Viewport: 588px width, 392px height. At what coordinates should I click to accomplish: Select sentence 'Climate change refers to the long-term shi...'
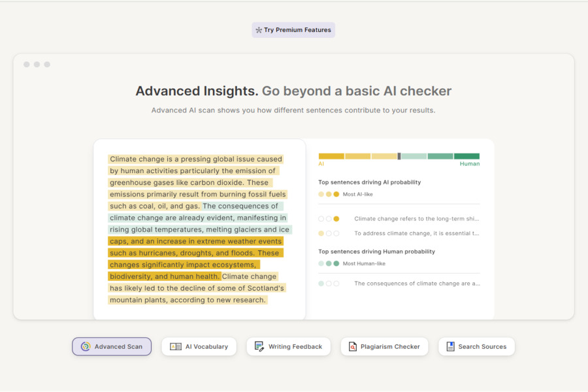[417, 219]
